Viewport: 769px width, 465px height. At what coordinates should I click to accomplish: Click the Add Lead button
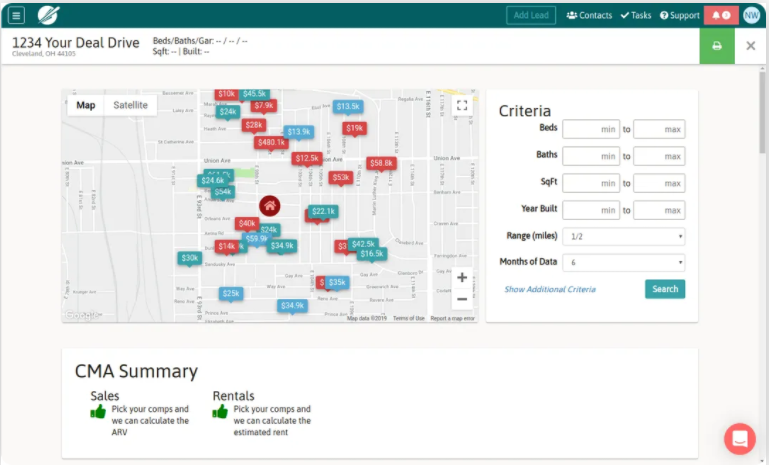point(531,15)
